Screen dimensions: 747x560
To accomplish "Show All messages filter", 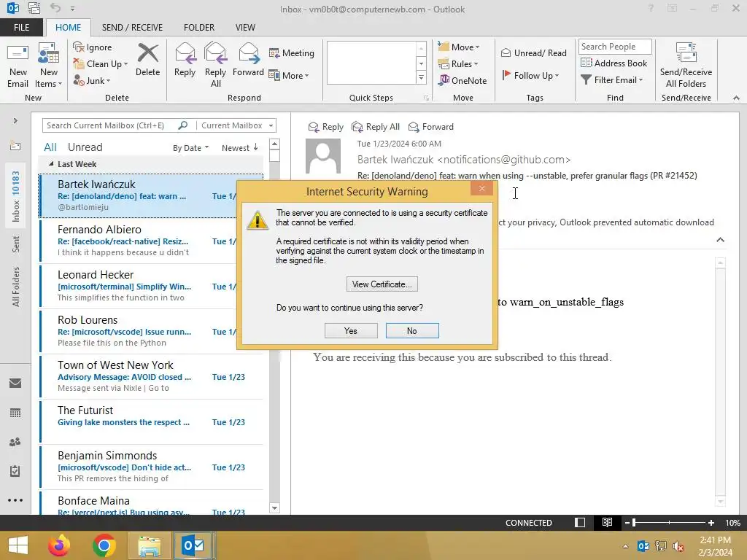I will (50, 147).
